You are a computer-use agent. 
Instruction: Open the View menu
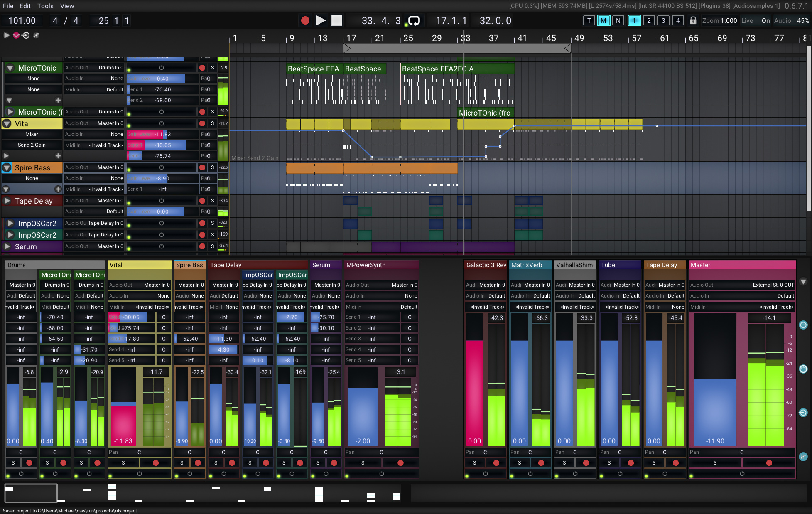(67, 6)
